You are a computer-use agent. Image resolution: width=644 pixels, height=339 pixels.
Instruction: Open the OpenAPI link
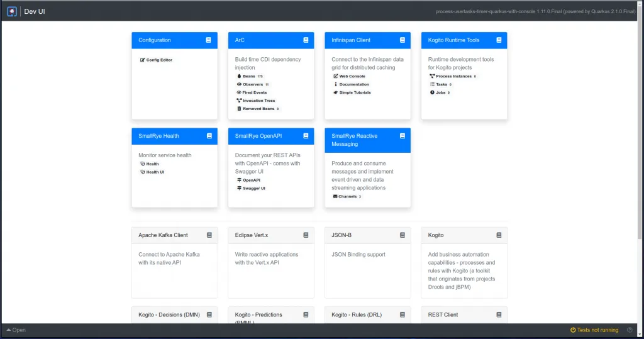click(248, 180)
